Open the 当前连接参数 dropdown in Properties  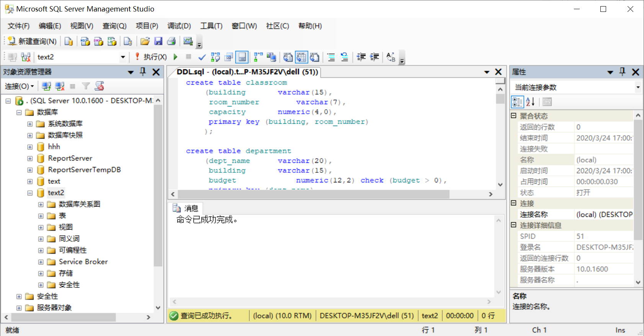tap(638, 87)
